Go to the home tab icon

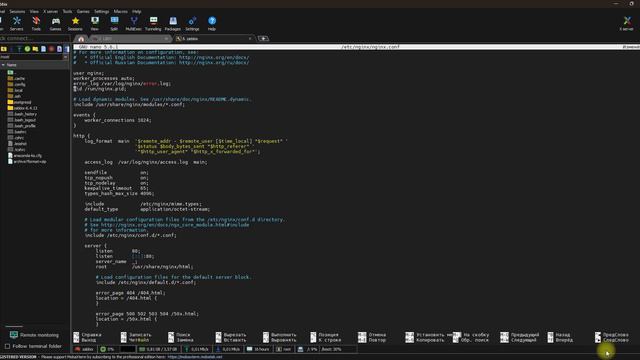tap(81, 39)
